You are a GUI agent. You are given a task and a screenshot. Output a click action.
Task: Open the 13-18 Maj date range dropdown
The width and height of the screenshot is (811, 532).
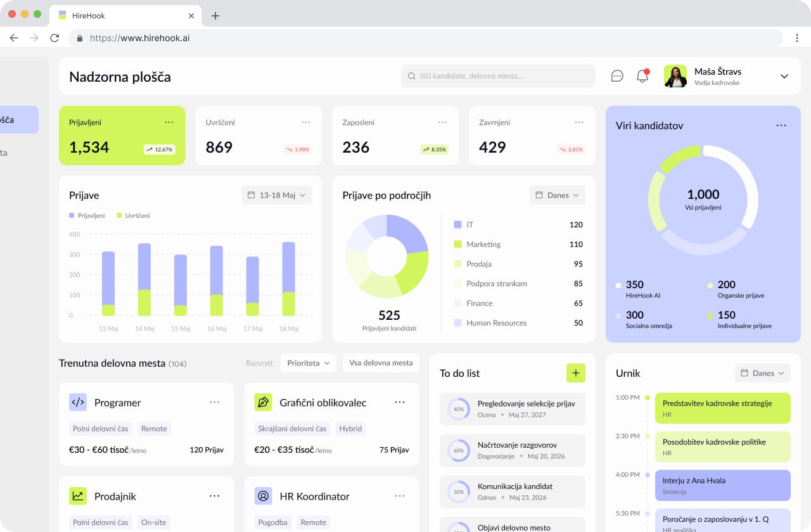(x=276, y=195)
